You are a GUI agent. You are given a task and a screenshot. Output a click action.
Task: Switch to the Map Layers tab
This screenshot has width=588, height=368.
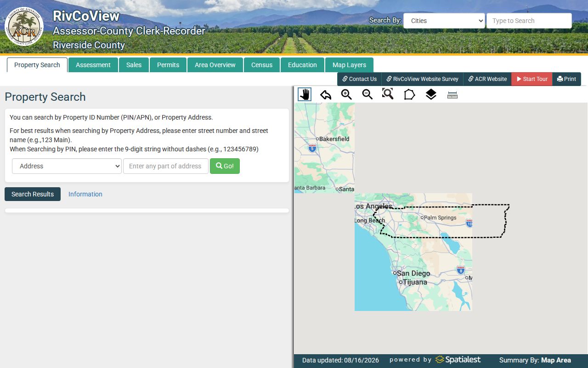click(349, 65)
